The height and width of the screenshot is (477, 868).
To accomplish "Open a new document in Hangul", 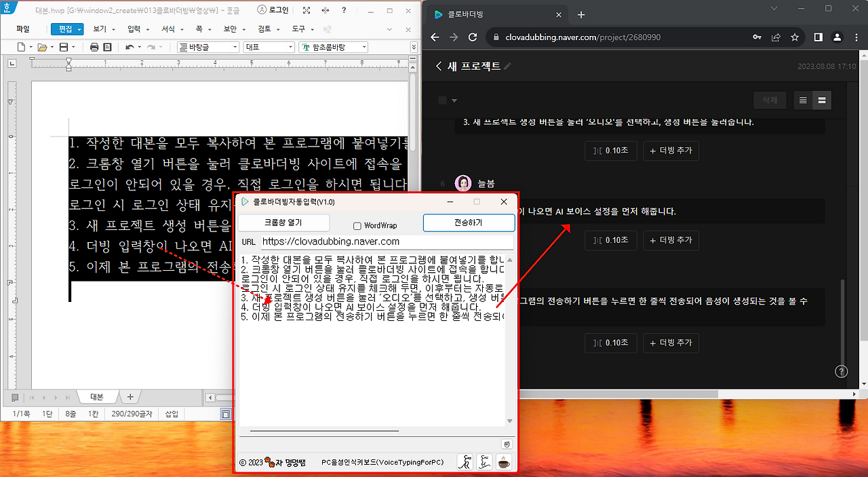I will click(20, 47).
